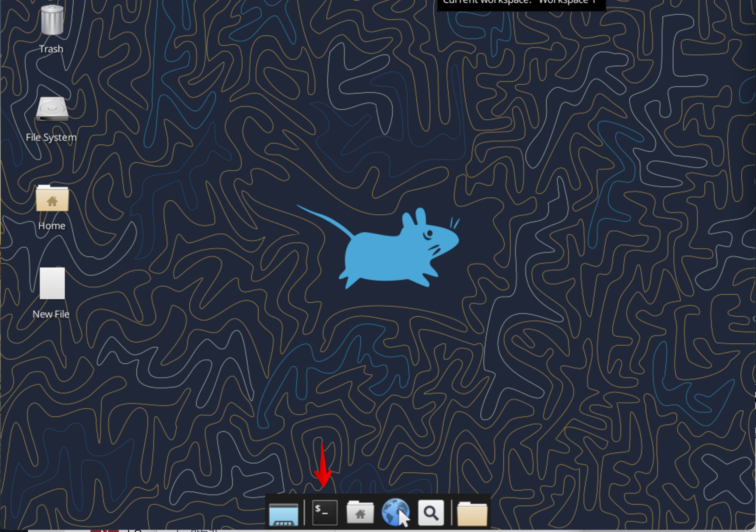The image size is (756, 532).
Task: Click the Current workspace notification popup
Action: [521, 4]
